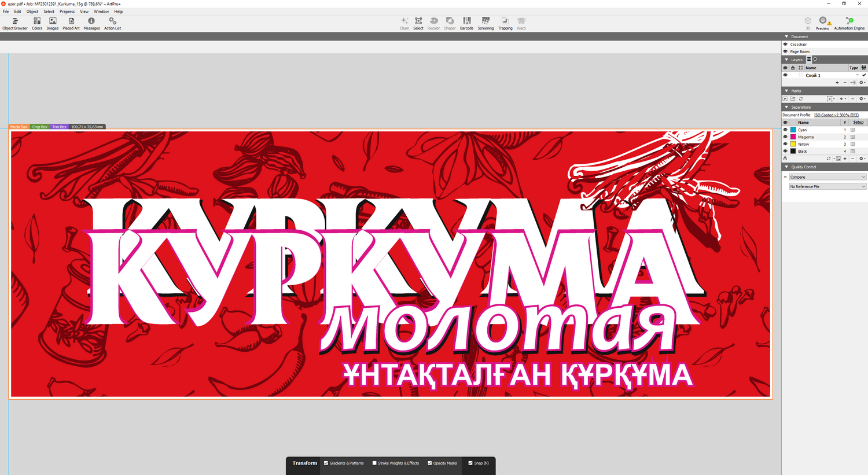Viewport: 868px width, 475px height.
Task: Open the Barcode tool
Action: [466, 24]
